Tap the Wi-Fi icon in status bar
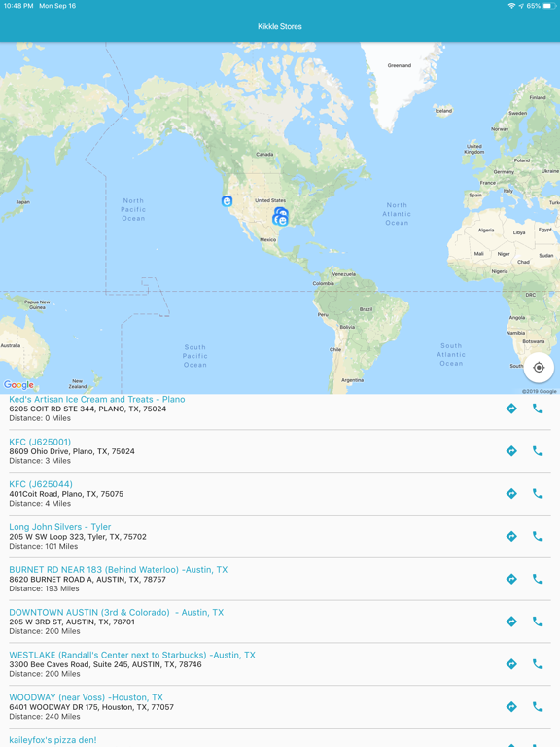The height and width of the screenshot is (747, 560). click(512, 6)
